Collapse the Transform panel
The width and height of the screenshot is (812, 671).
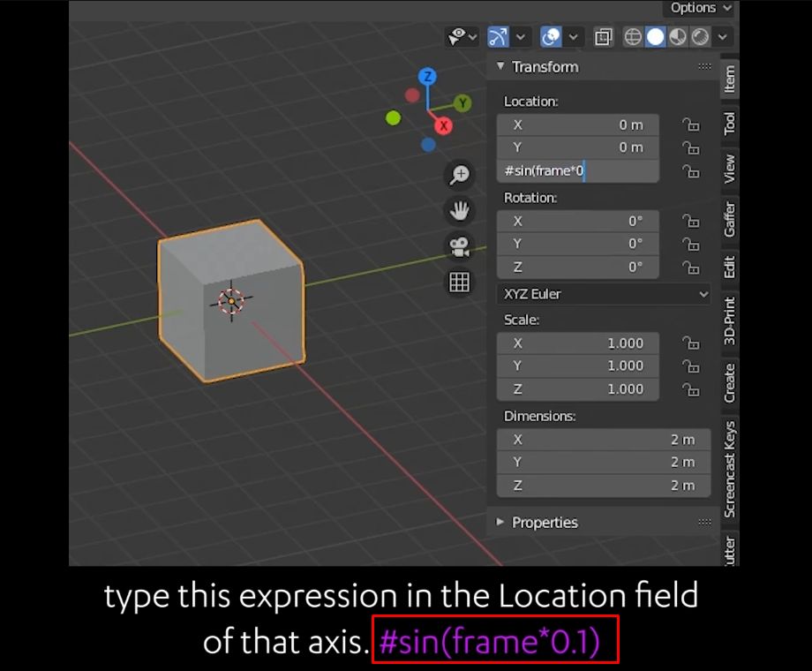tap(500, 66)
